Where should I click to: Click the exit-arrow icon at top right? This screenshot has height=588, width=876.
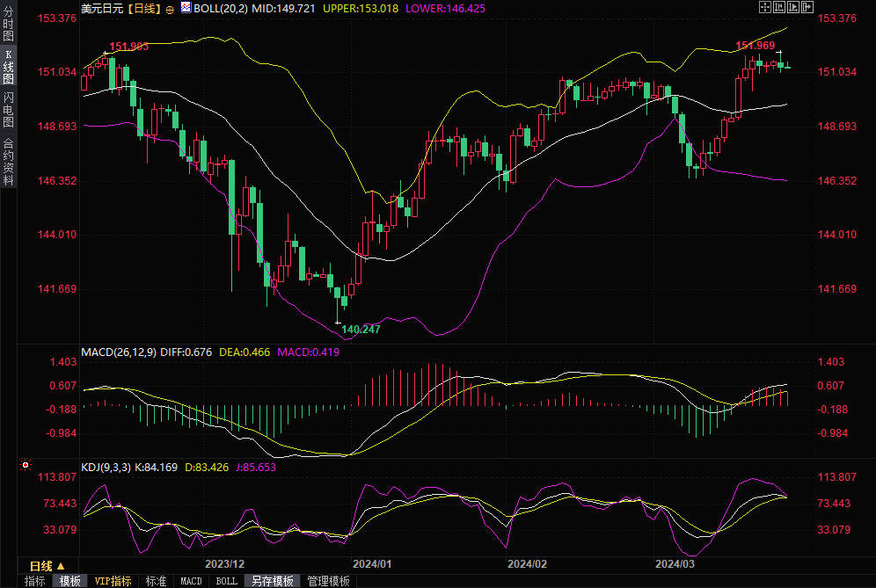pyautogui.click(x=807, y=7)
